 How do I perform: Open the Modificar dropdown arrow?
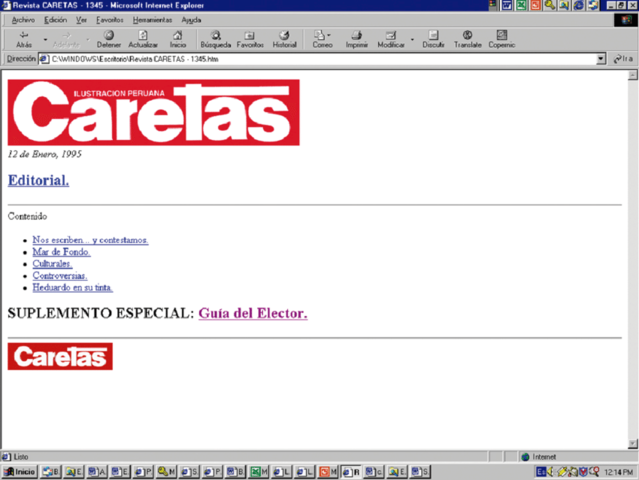[412, 40]
